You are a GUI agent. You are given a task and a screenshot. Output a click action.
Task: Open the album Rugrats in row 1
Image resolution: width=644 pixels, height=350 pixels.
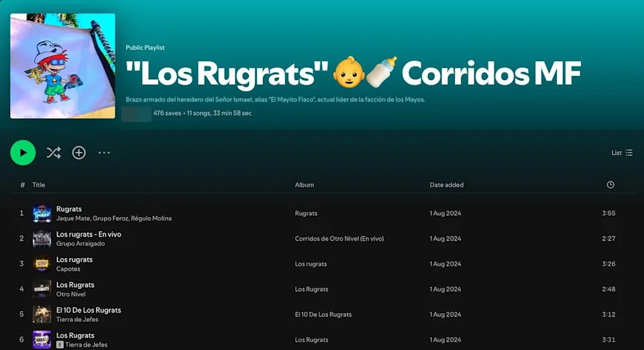[x=306, y=214]
